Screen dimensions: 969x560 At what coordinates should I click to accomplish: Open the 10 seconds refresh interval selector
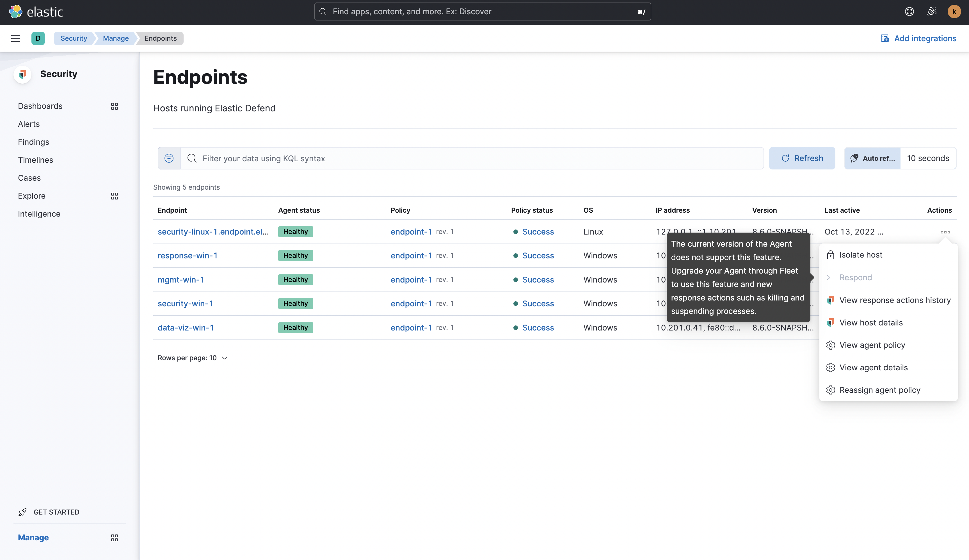(928, 158)
